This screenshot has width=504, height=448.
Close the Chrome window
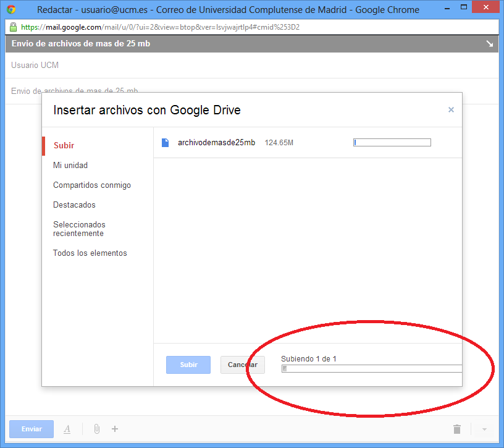485,7
